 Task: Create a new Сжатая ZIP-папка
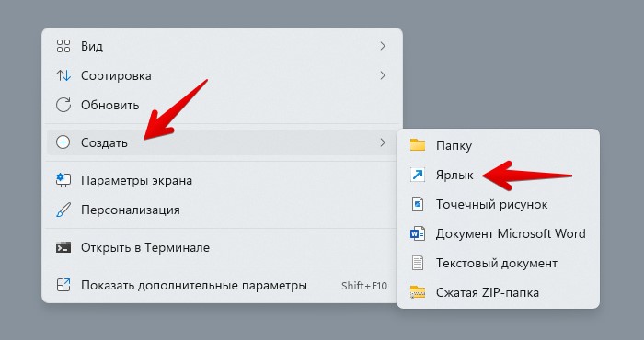tap(498, 292)
